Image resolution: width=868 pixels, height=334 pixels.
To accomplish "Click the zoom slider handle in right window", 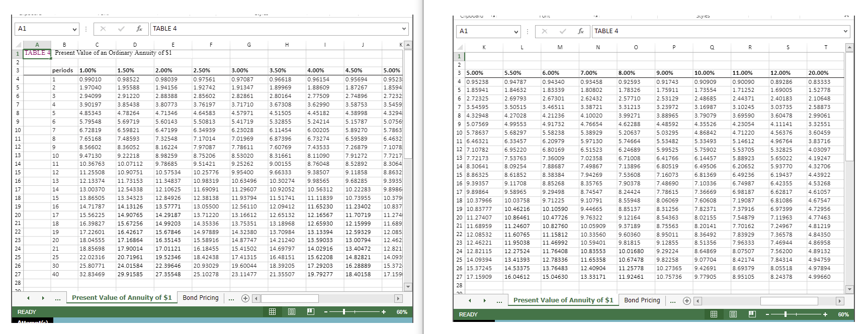I will (x=786, y=314).
